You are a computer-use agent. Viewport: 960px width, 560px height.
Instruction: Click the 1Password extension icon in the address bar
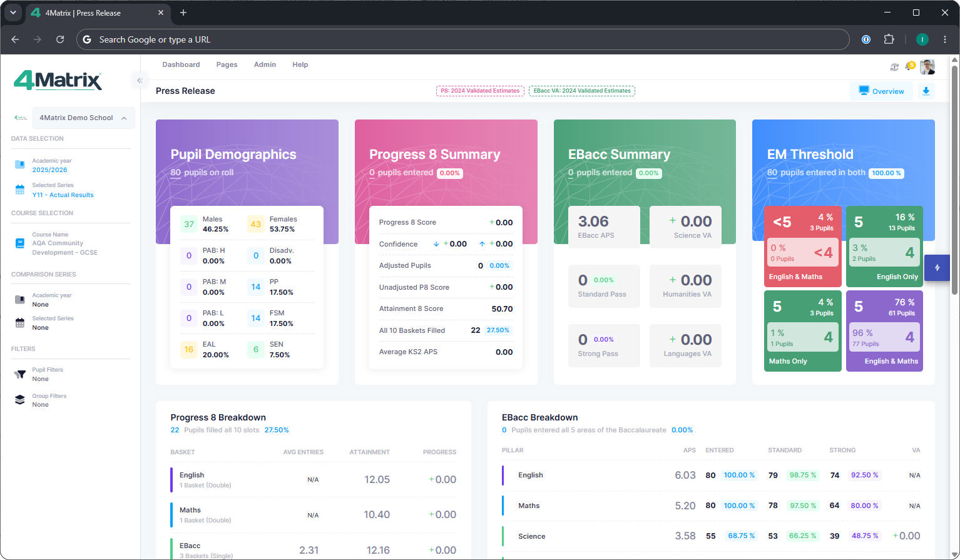coord(866,39)
